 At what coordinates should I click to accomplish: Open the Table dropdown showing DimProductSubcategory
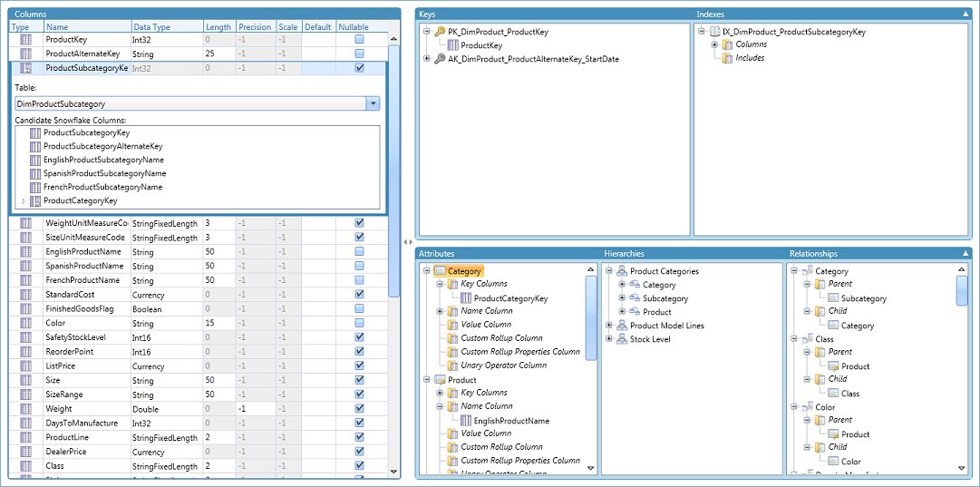374,103
